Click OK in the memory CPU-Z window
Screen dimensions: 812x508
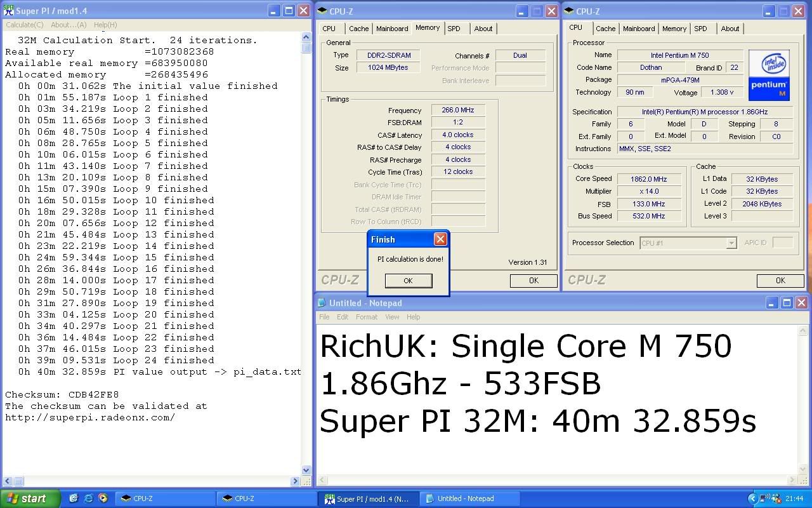coord(534,280)
